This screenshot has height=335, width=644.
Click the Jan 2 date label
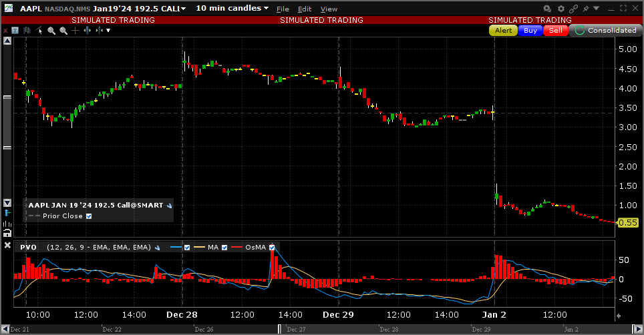tap(494, 315)
